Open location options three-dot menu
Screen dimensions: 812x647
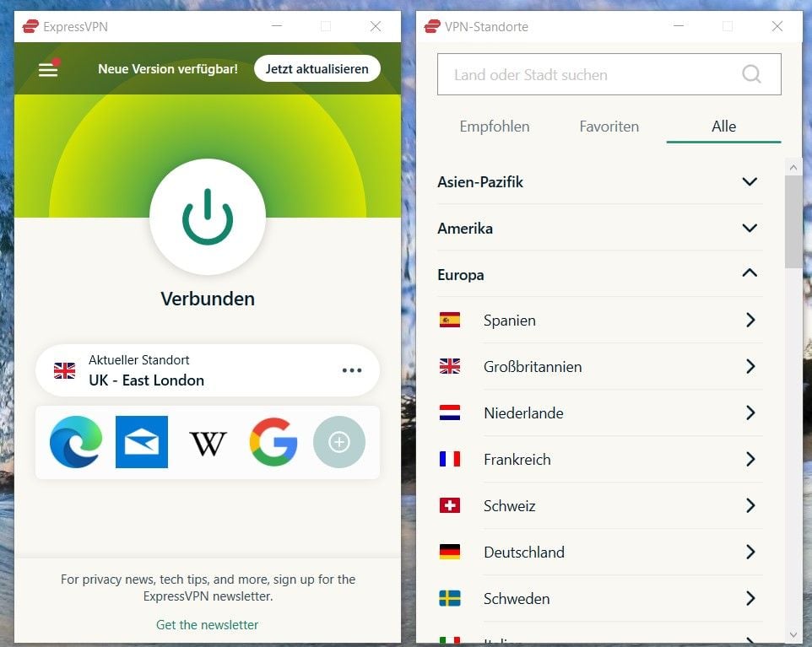pyautogui.click(x=352, y=370)
